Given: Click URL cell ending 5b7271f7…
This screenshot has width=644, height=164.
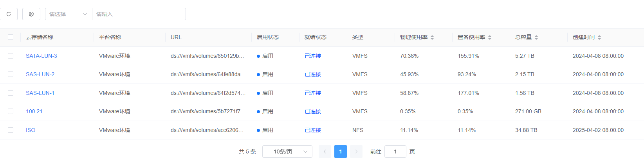Looking at the screenshot, I should tap(208, 111).
